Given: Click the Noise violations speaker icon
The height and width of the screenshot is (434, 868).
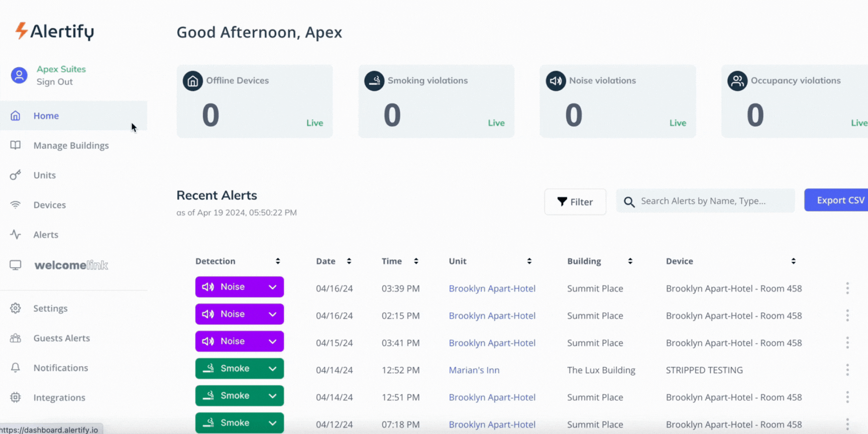Looking at the screenshot, I should click(x=556, y=81).
